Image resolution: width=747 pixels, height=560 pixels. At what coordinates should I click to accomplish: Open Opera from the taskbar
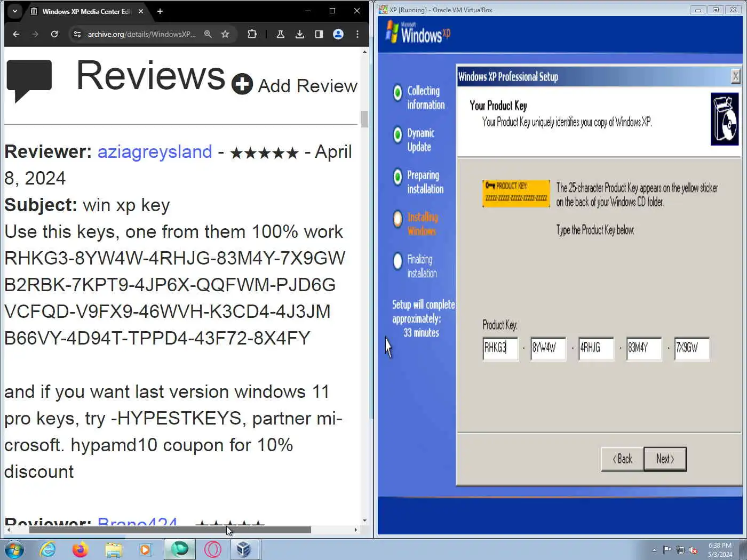tap(212, 549)
